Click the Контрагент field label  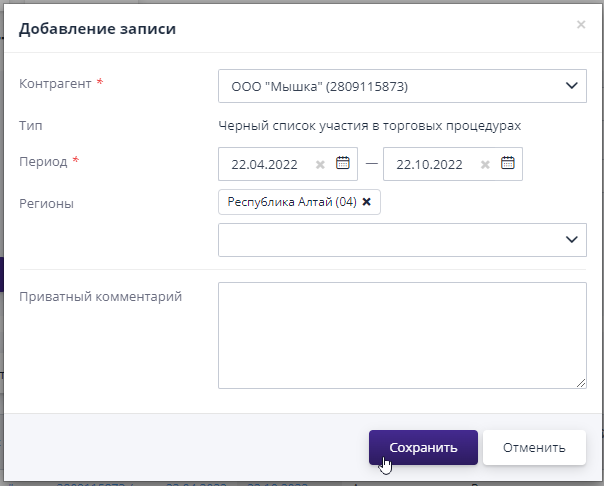click(55, 85)
